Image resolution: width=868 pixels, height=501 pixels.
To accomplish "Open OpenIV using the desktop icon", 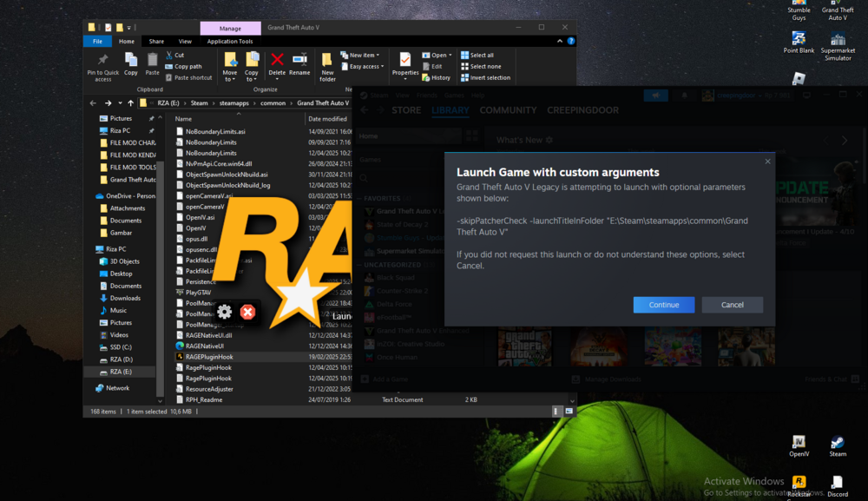I will point(798,441).
